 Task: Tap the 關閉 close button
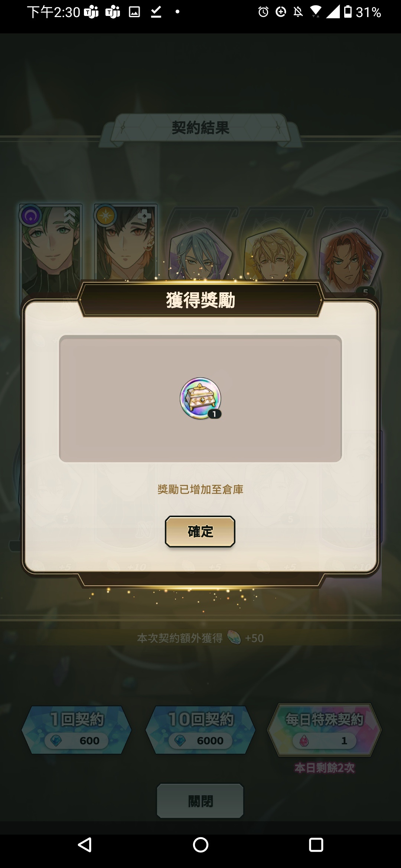(x=200, y=801)
